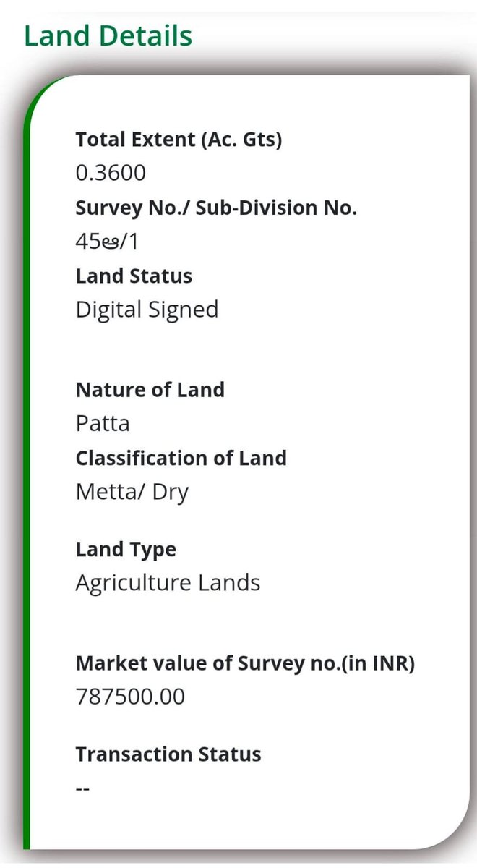Select the Land Type label

(126, 550)
